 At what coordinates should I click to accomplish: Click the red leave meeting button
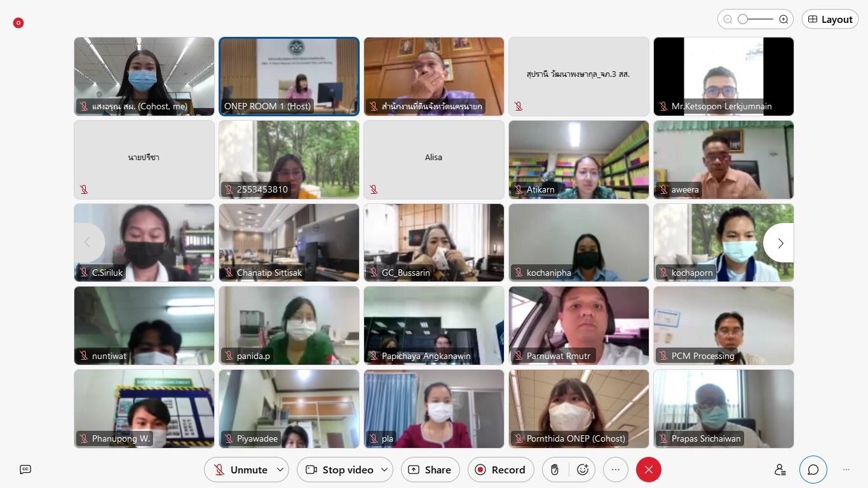[648, 470]
